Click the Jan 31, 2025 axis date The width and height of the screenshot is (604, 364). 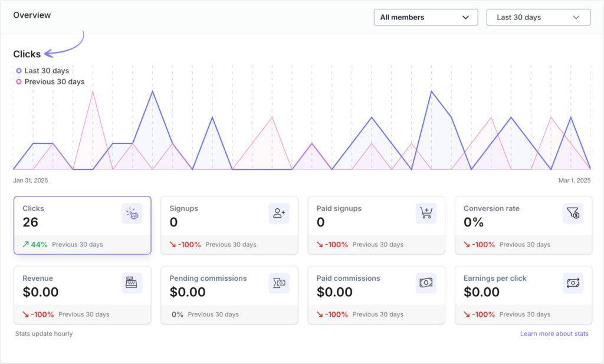tap(31, 181)
